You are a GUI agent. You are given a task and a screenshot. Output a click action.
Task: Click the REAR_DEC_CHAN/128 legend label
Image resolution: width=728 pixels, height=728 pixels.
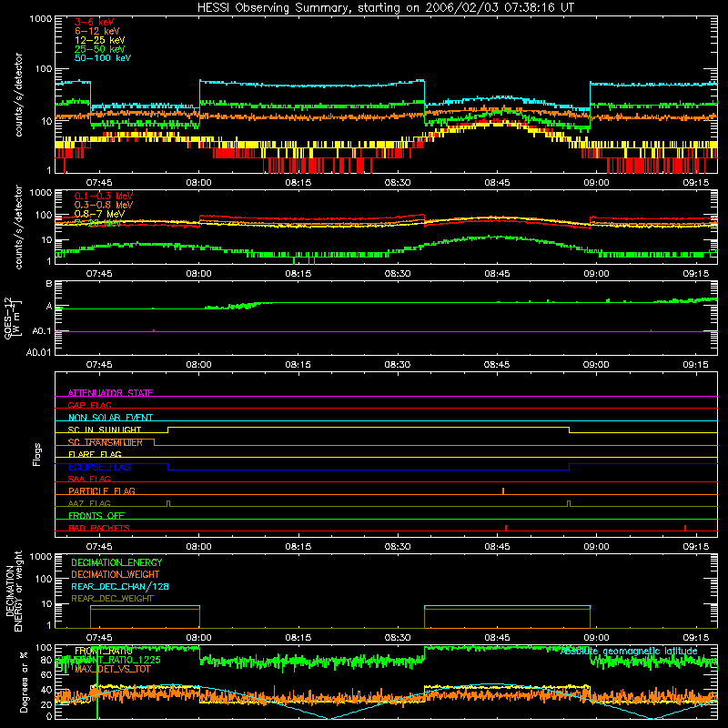pos(120,586)
